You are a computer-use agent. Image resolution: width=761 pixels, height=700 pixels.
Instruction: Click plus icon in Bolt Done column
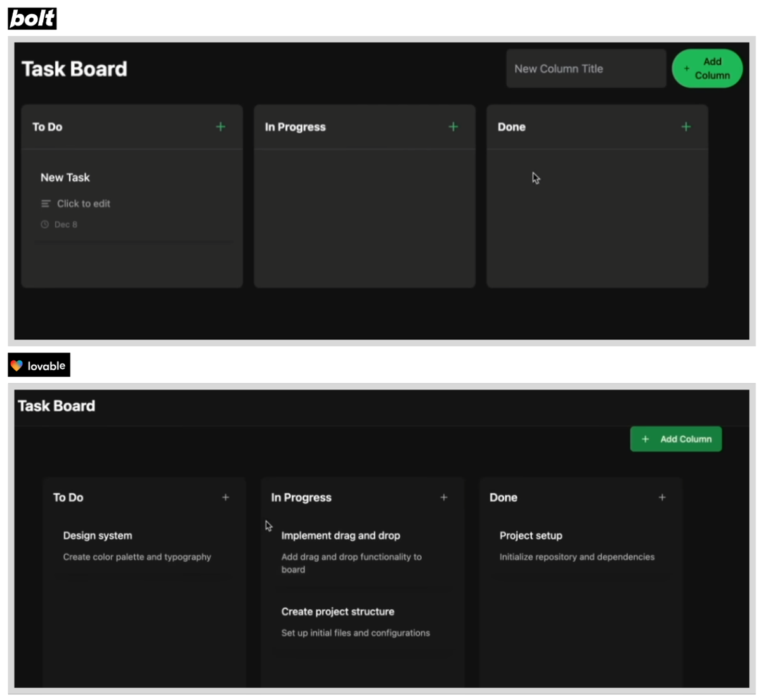(686, 127)
